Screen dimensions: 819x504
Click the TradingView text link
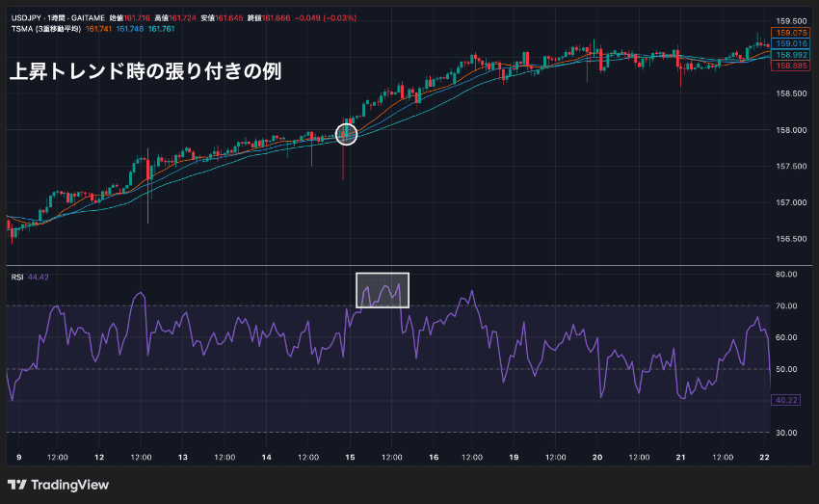[69, 485]
